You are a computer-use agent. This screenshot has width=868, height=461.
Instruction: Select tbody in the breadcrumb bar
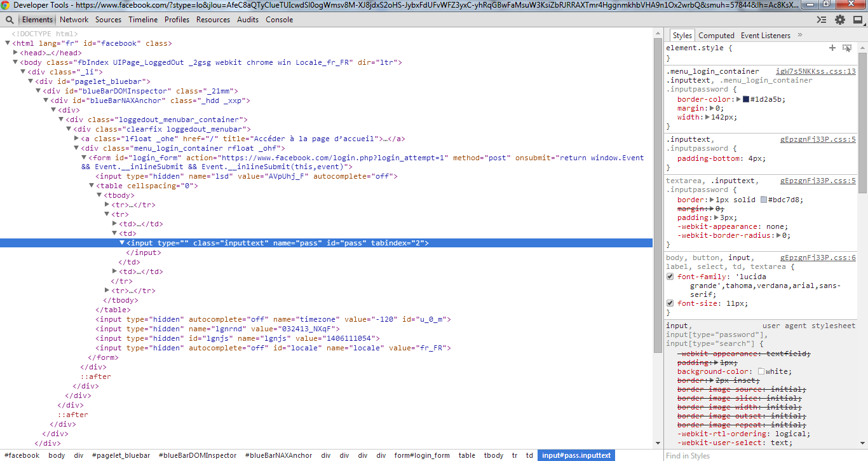pyautogui.click(x=494, y=455)
